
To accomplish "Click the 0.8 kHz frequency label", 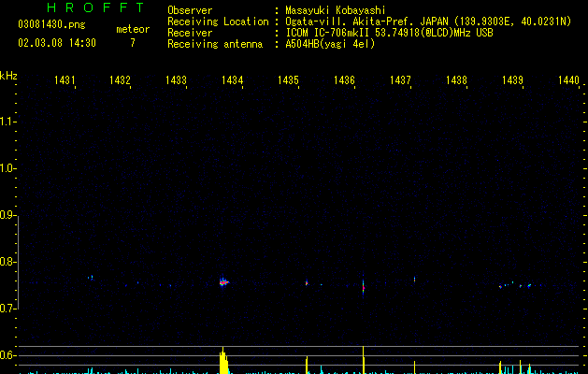I will click(x=7, y=262).
